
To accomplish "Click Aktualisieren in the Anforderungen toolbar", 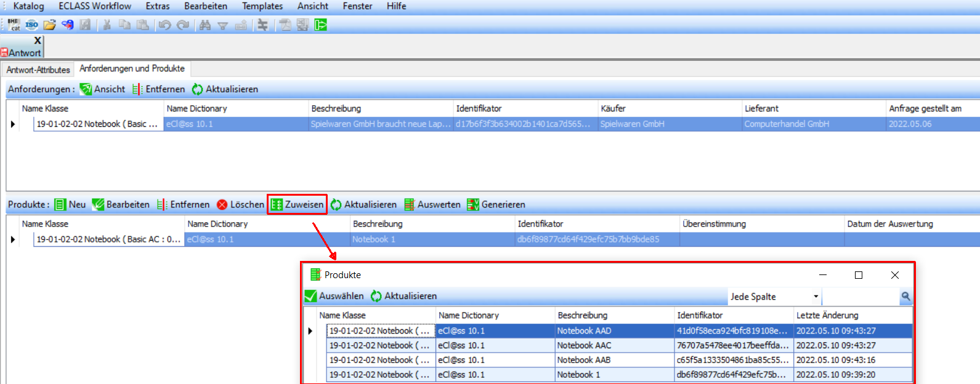I will coord(225,89).
